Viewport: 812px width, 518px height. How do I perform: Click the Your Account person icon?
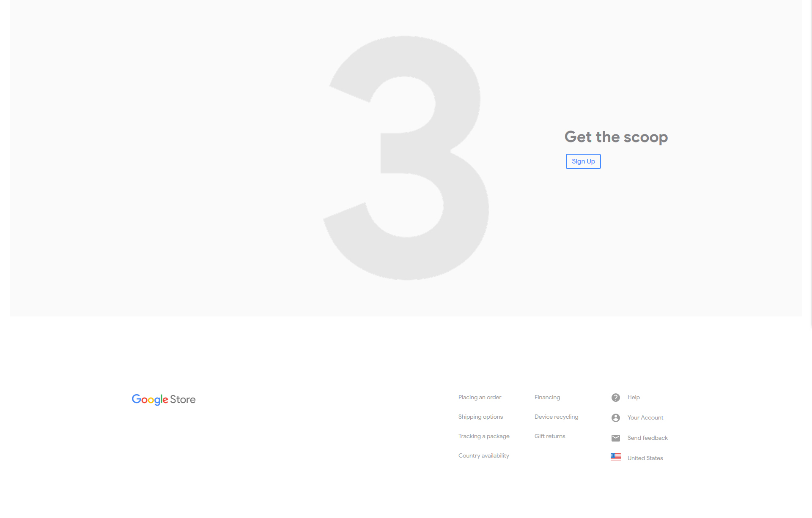point(616,418)
